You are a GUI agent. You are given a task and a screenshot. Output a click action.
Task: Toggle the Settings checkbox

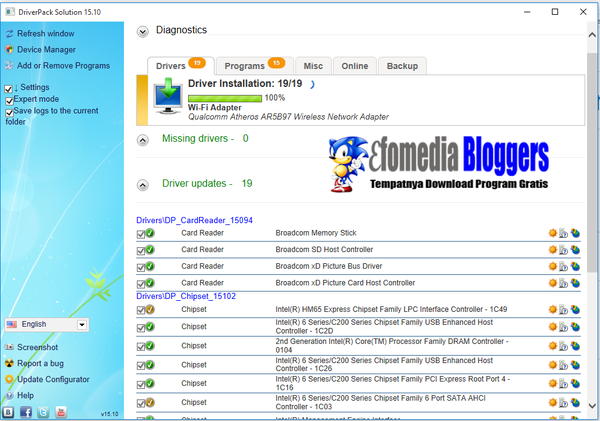coord(8,89)
